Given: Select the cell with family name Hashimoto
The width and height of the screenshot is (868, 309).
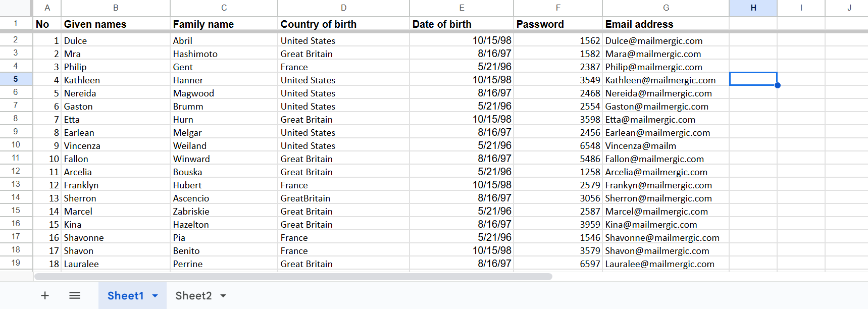Looking at the screenshot, I should [x=224, y=54].
